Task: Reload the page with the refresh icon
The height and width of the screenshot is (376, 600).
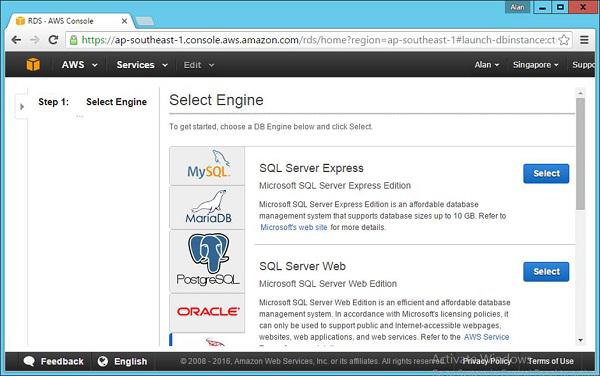Action: [53, 40]
